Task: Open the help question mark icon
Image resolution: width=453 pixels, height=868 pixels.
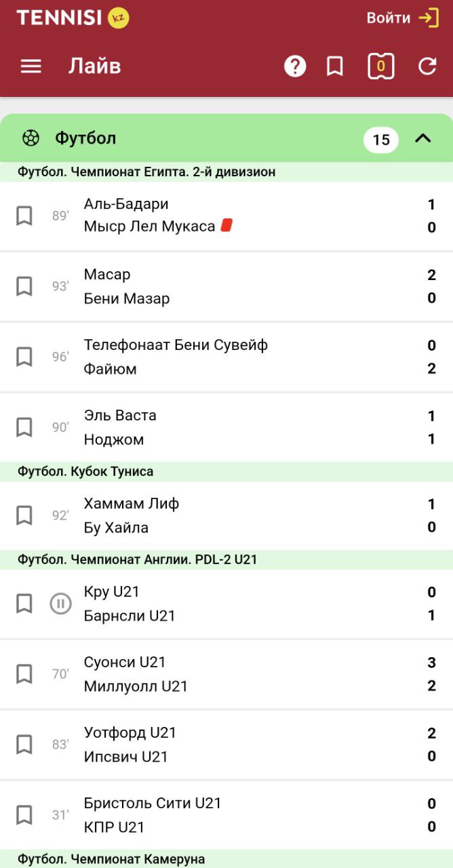Action: 295,66
